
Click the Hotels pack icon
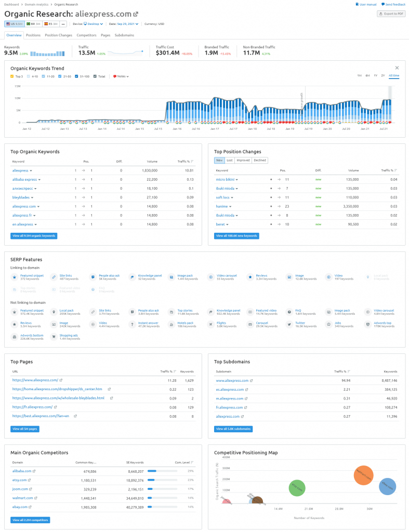click(x=171, y=325)
